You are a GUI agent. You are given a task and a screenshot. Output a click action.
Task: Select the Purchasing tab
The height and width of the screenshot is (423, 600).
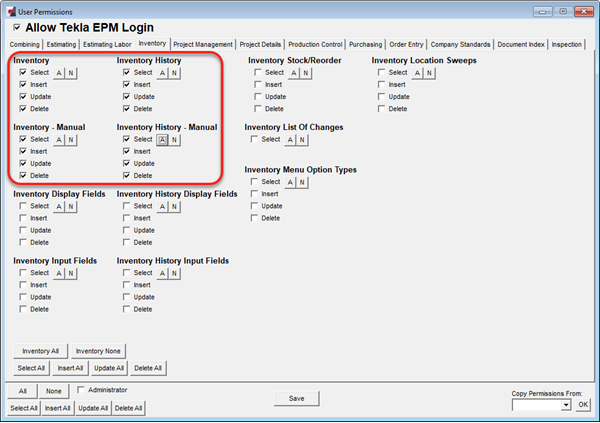pos(365,44)
